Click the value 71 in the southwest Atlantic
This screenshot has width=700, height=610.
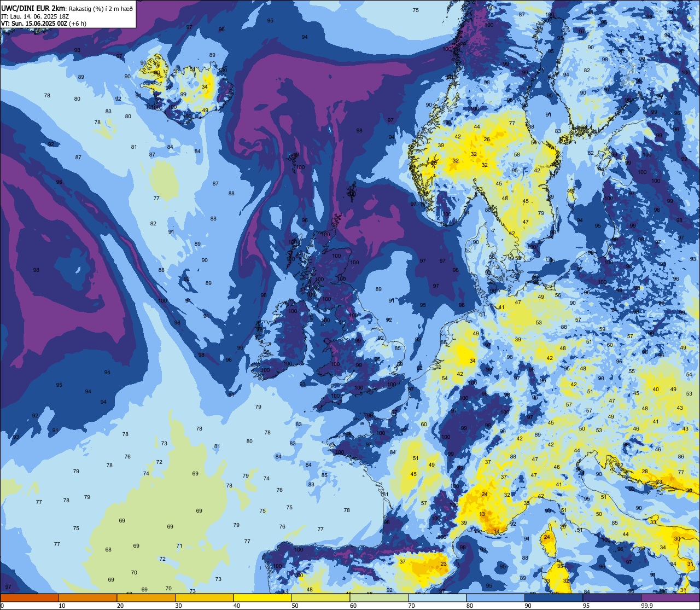click(x=179, y=546)
